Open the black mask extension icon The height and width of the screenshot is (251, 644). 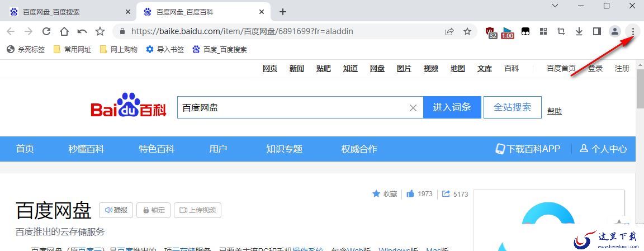tap(525, 31)
